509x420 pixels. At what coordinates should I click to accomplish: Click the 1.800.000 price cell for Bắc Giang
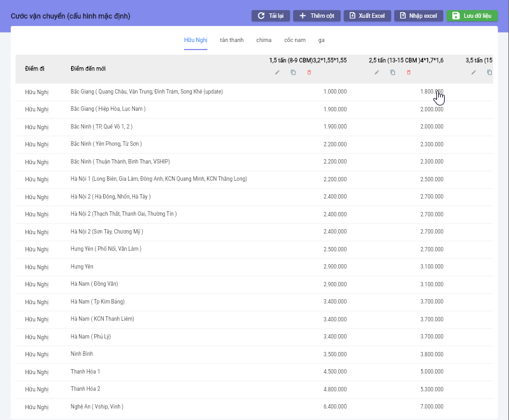(x=431, y=92)
